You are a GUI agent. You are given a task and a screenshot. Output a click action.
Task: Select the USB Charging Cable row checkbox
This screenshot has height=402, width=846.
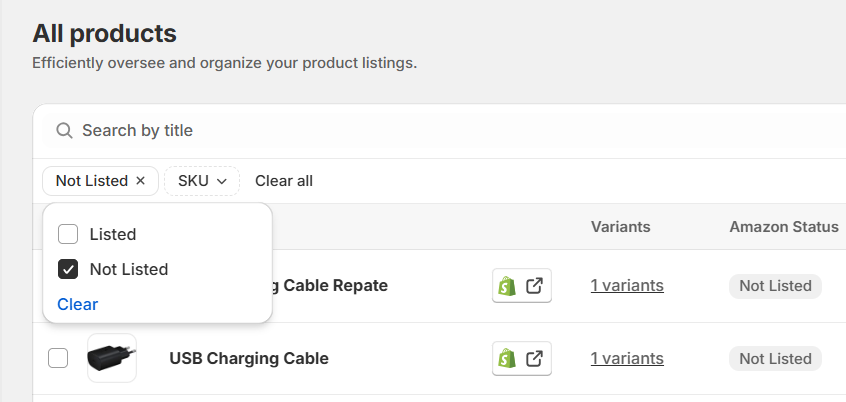58,358
